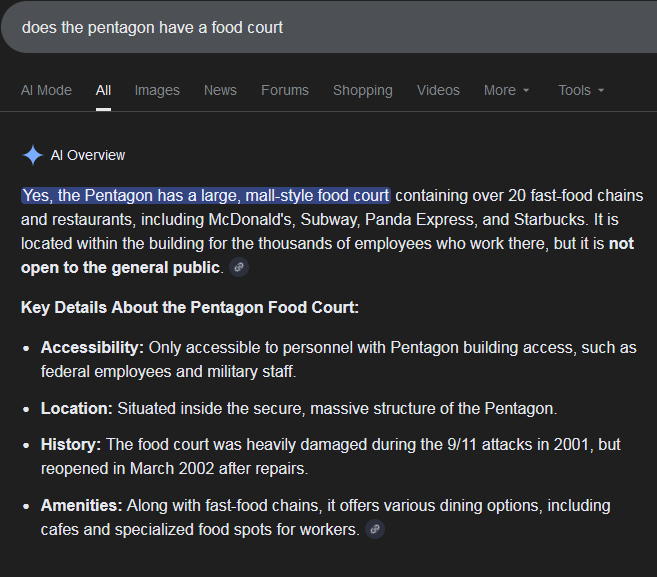Click the 'Amenities:' bullet text
The width and height of the screenshot is (657, 577).
click(x=81, y=506)
